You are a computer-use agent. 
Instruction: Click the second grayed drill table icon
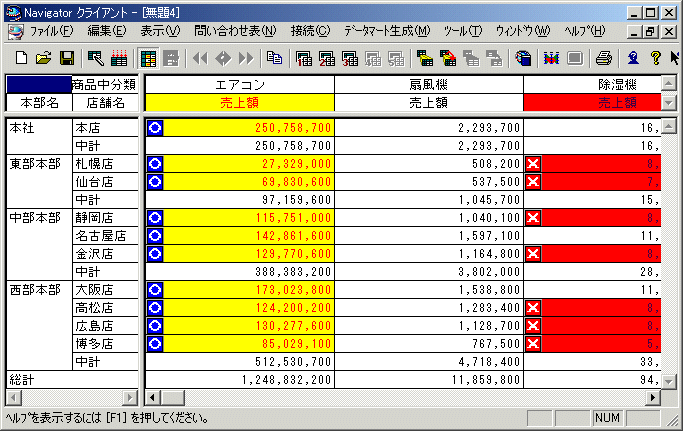[x=494, y=58]
